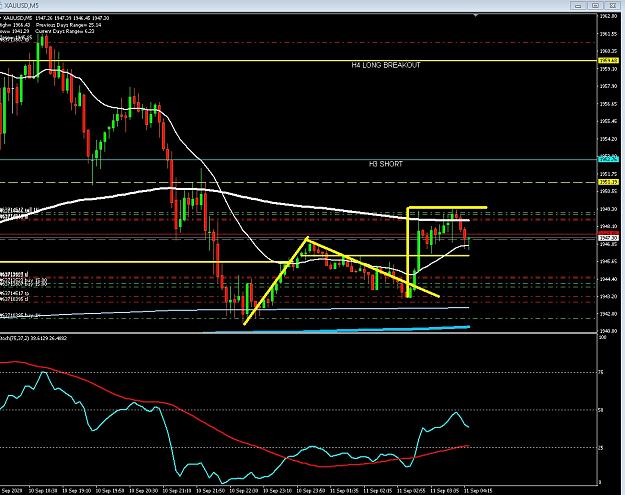Click the 10 Sep 22:30 time label
Viewport: 625px width, 495px height.
coord(244,491)
